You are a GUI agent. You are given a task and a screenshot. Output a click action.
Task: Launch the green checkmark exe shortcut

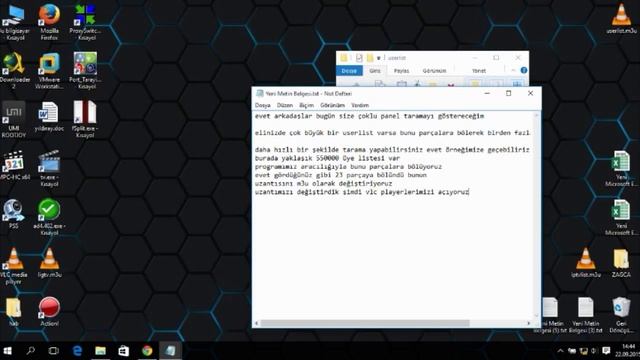49,217
